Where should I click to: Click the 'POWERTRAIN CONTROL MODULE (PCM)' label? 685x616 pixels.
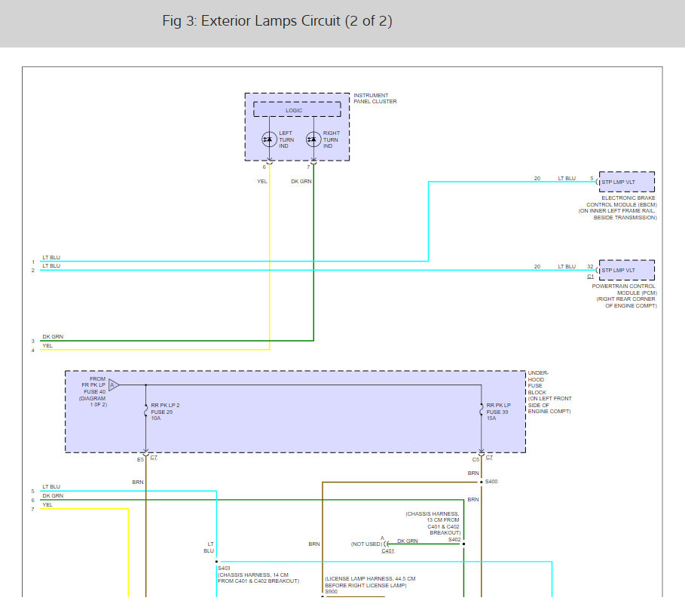pyautogui.click(x=624, y=290)
